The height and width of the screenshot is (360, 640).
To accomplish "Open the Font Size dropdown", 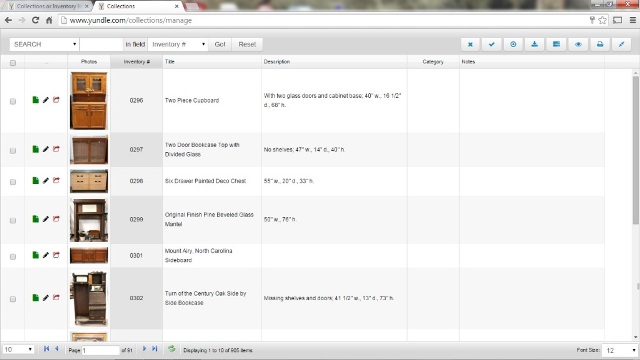I will pyautogui.click(x=620, y=350).
